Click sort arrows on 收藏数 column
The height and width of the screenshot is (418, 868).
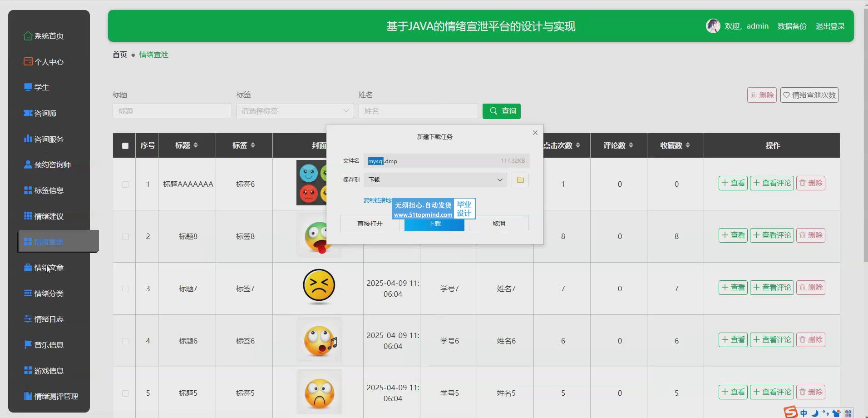click(688, 145)
